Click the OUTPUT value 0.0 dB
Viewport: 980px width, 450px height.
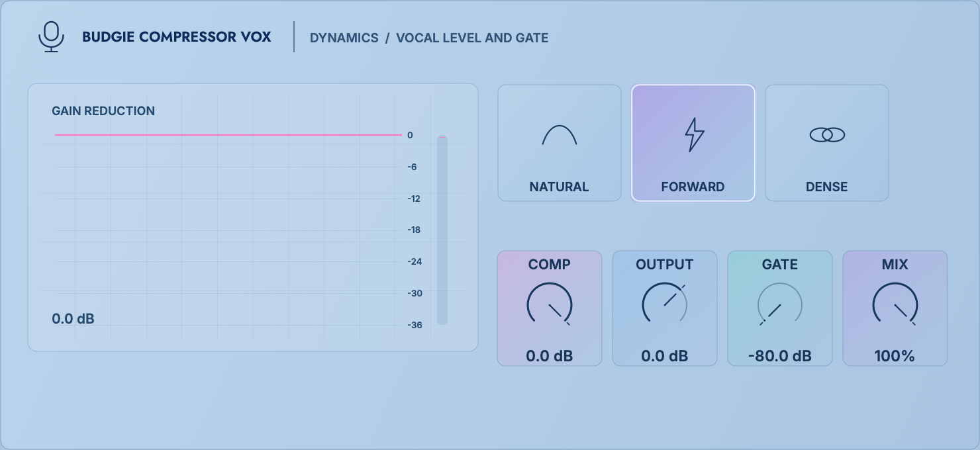click(x=665, y=356)
